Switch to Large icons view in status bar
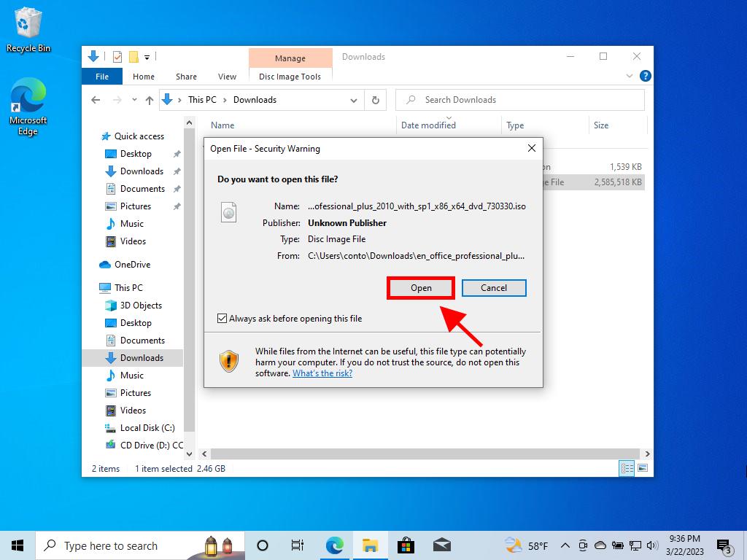The width and height of the screenshot is (747, 560). pyautogui.click(x=643, y=468)
